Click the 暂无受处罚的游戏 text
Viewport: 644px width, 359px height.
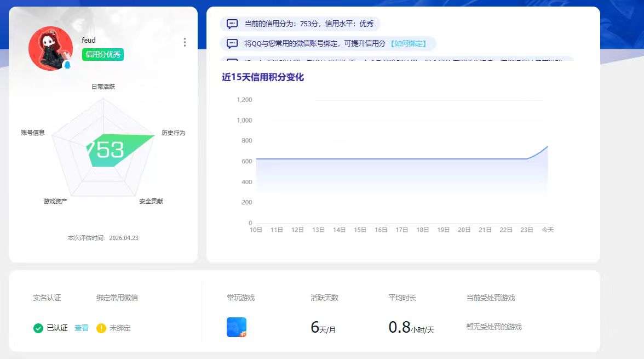(494, 327)
